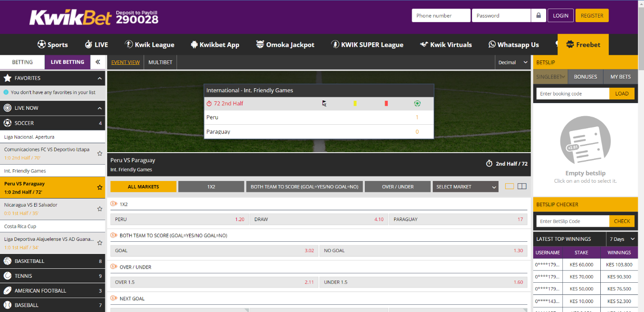Switch to the Multibet tab
The width and height of the screenshot is (644, 312).
click(160, 62)
